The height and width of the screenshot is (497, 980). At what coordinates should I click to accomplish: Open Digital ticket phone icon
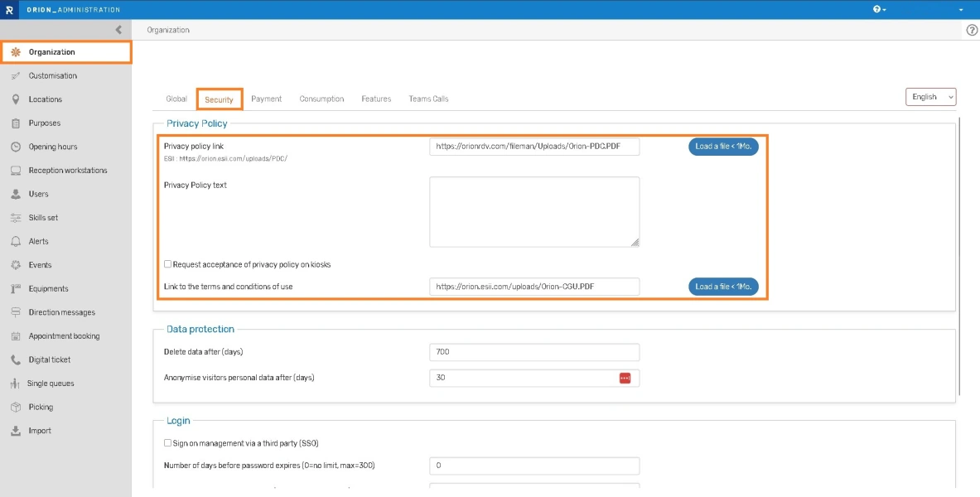(x=15, y=360)
